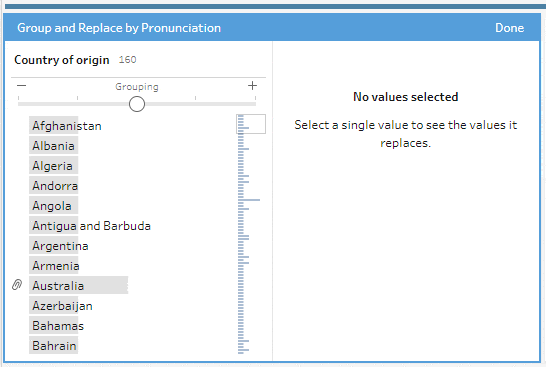Click the Grouping slider handle

137,104
